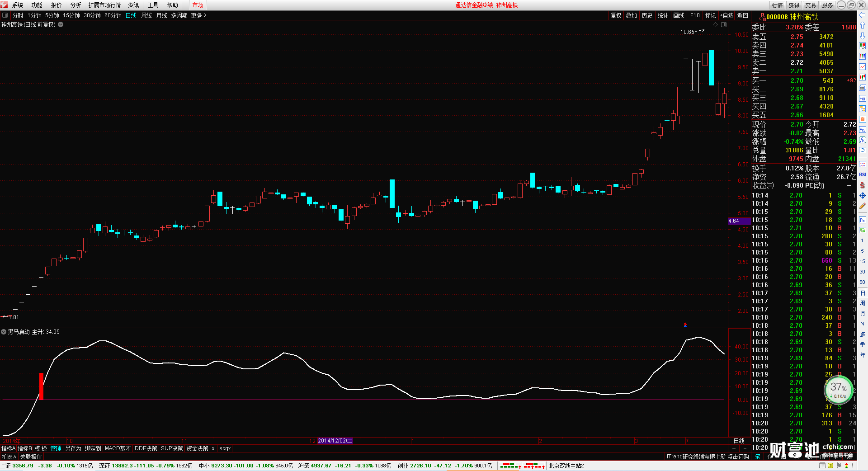This screenshot has width=868, height=471.
Task: Click the wave indicator icon above RSI
Action: click(x=863, y=164)
